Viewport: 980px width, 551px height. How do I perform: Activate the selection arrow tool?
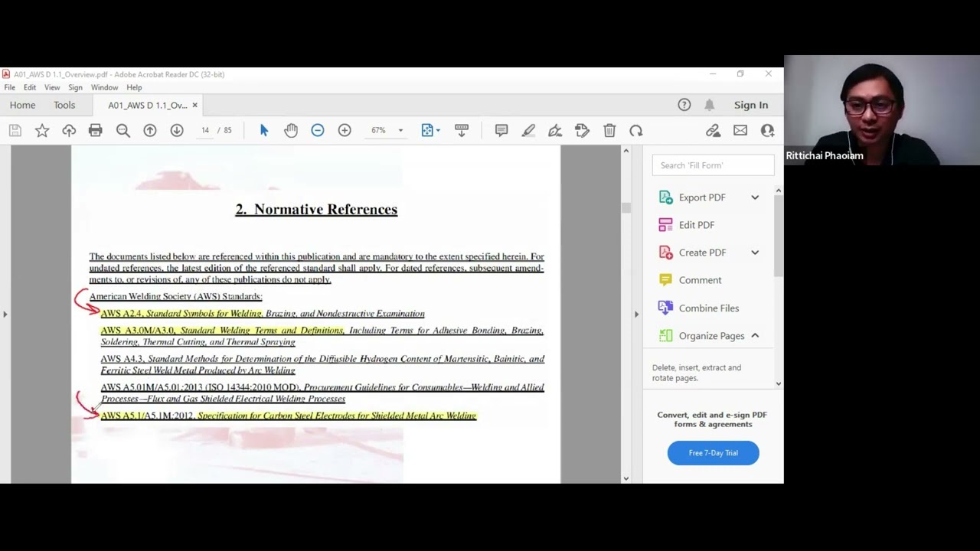264,131
